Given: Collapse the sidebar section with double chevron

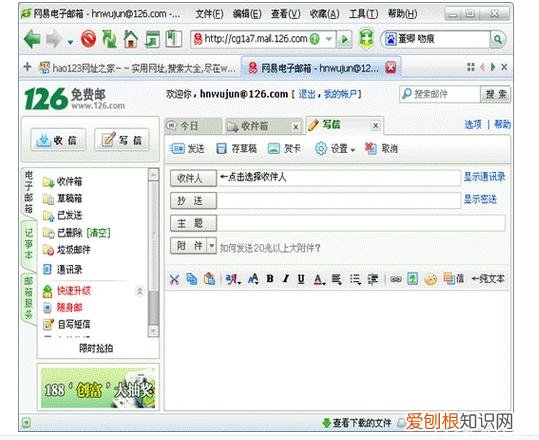Looking at the screenshot, I should point(140,292).
